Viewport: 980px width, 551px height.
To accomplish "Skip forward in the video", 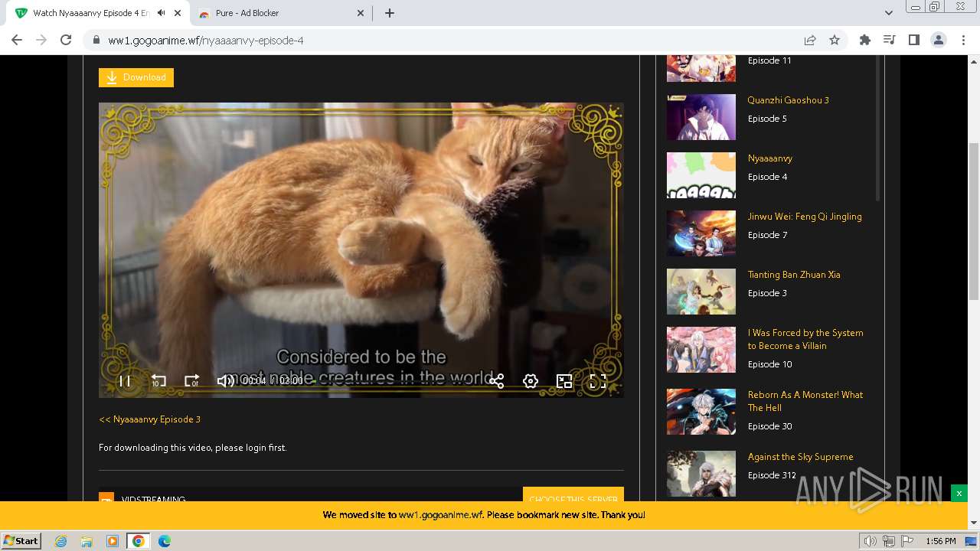I will 191,381.
